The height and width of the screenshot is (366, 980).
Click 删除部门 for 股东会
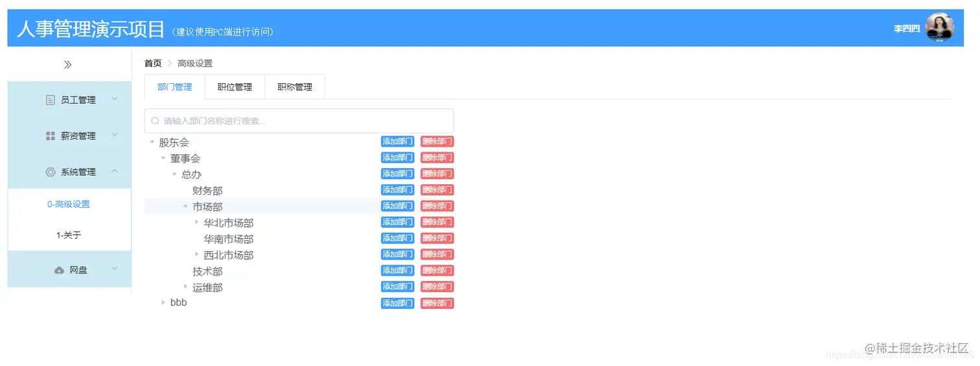point(437,141)
